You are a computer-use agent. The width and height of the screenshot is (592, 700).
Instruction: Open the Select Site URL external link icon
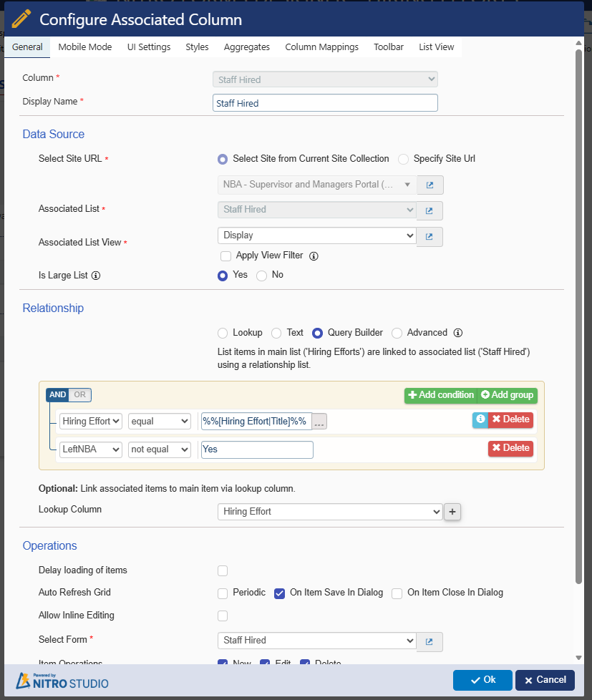pyautogui.click(x=430, y=185)
